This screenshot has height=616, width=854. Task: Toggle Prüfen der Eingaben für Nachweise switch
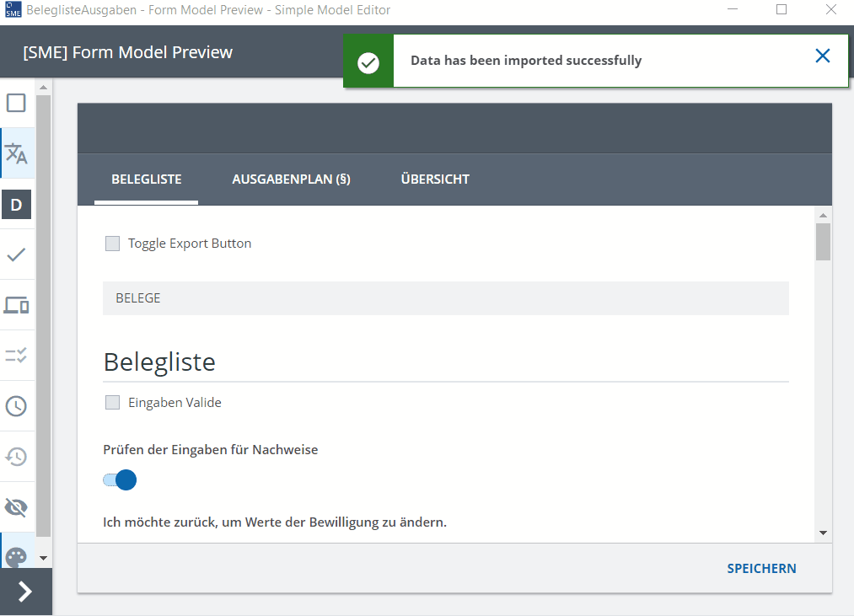click(x=120, y=479)
